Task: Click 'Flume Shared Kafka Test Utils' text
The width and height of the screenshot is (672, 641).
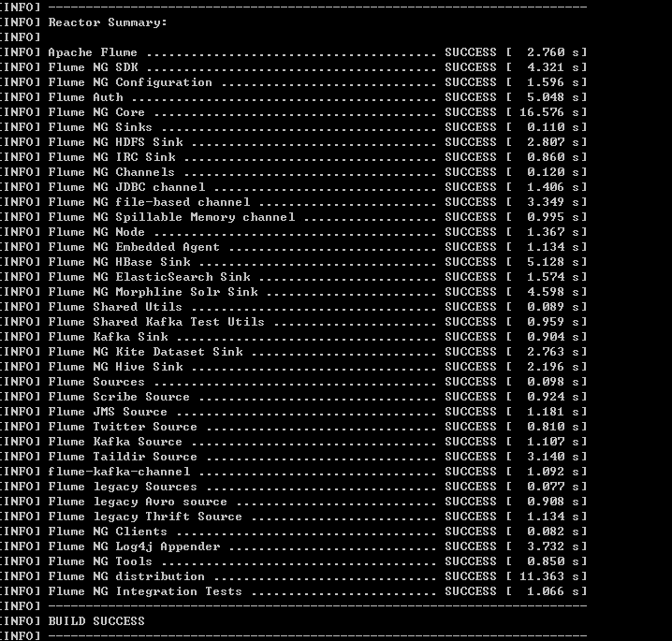Action: 156,322
